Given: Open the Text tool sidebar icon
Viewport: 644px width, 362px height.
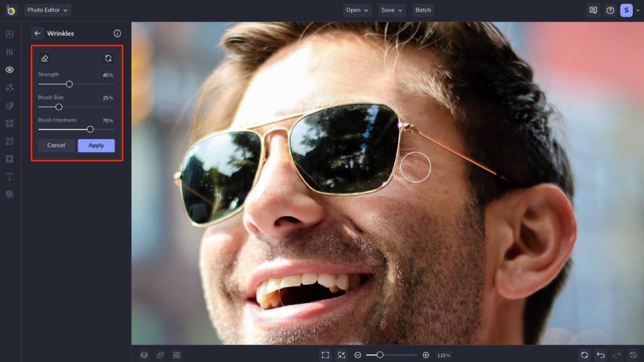Looking at the screenshot, I should 10,176.
